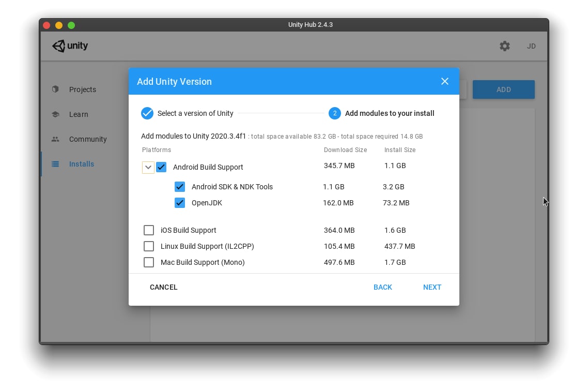Click the iOS Build Support label
Viewport: 588px width, 389px height.
188,230
